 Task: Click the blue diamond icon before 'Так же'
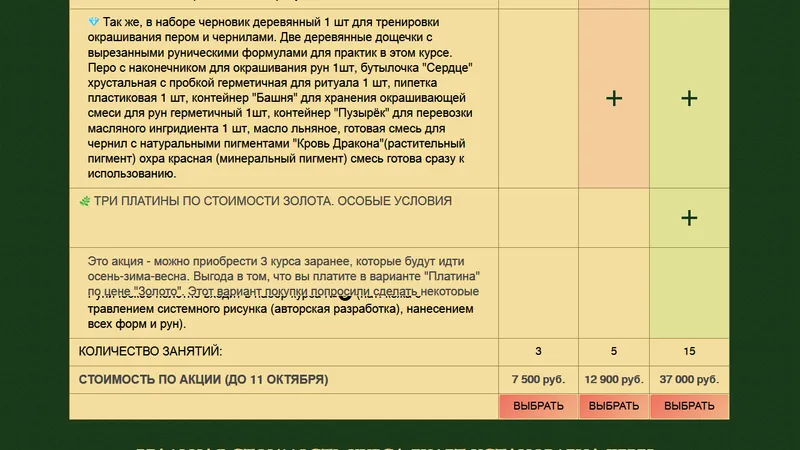93,22
